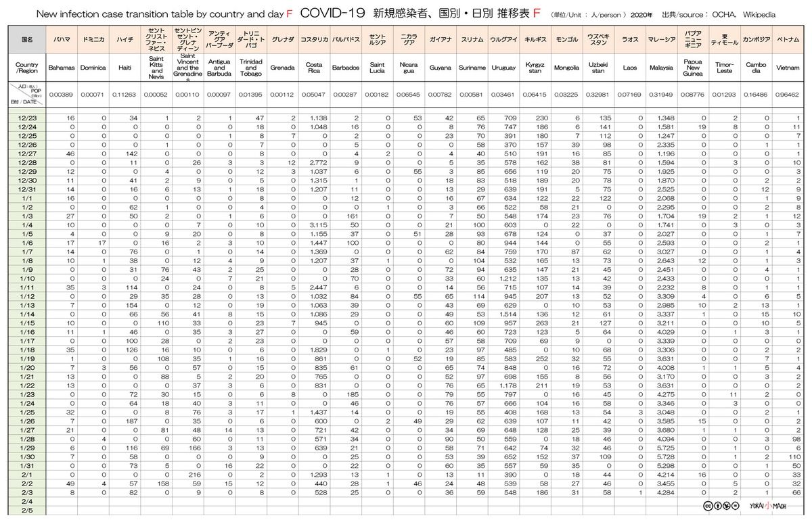Click the 'Malaysia' column header
This screenshot has height=520, width=812.
(x=661, y=68)
